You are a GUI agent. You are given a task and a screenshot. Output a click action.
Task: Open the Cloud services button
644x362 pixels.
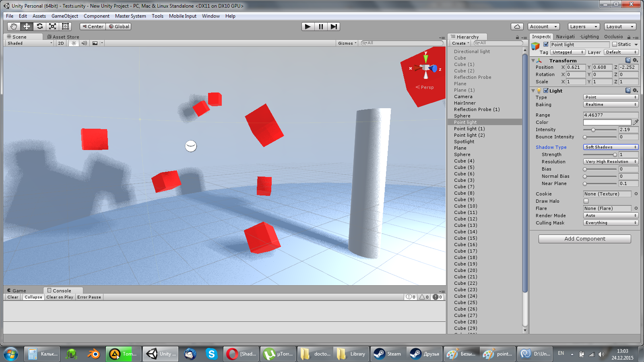(x=517, y=27)
